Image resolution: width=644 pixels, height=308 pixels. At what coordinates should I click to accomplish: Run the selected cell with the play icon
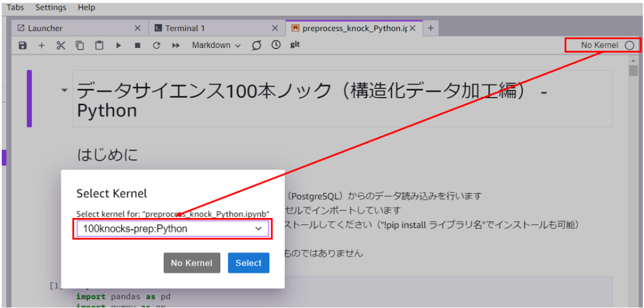coord(118,45)
